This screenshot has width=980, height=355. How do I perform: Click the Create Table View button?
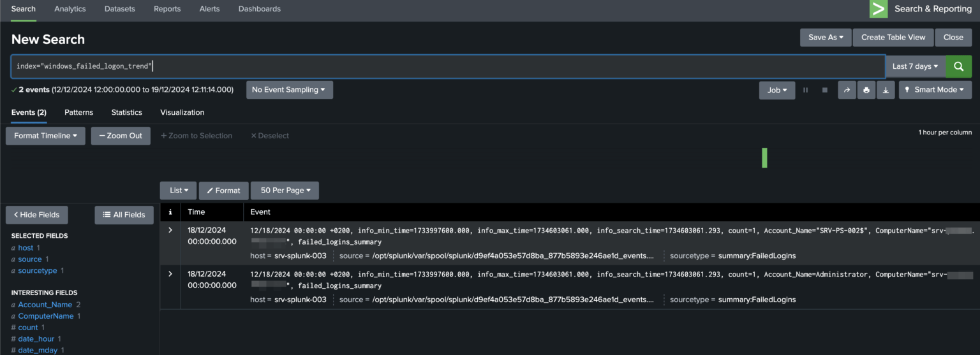tap(893, 38)
